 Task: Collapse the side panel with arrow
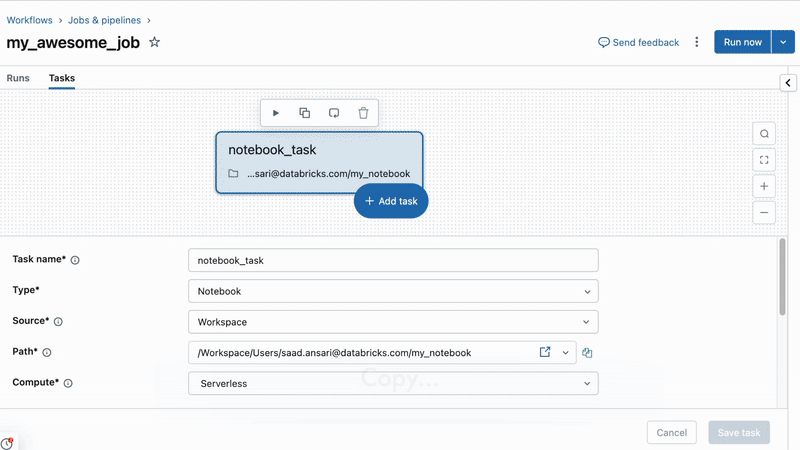788,83
